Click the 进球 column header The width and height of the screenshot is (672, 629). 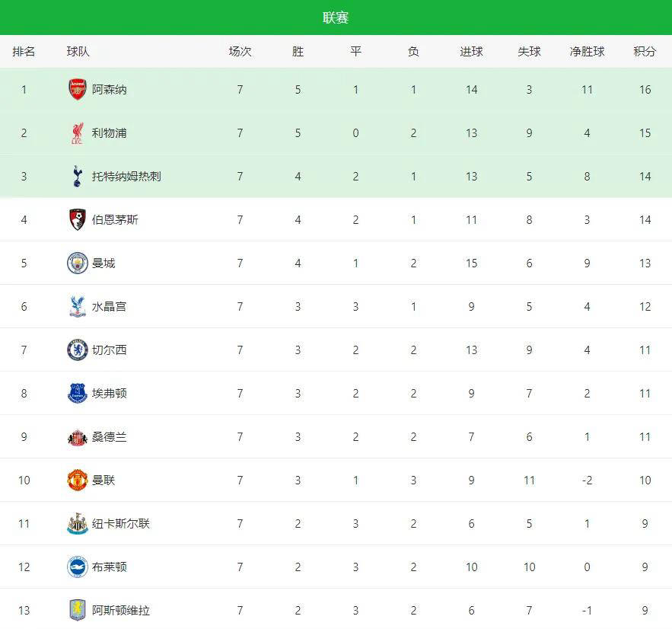471,52
